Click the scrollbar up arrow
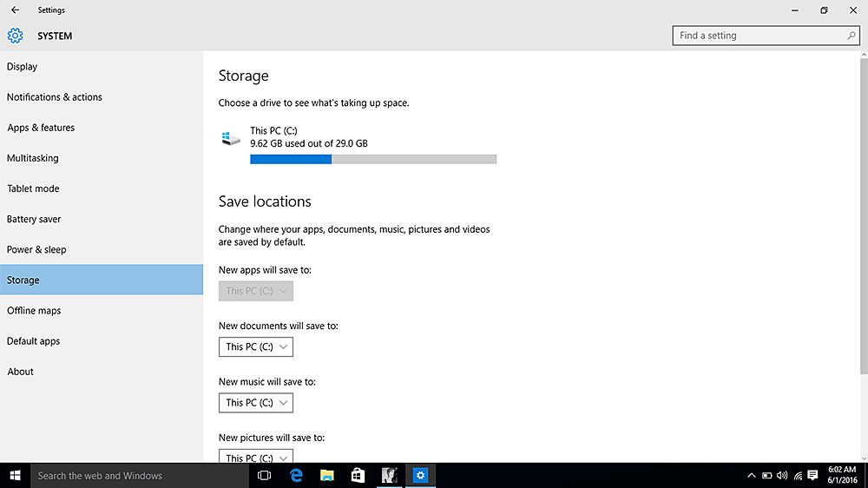 pyautogui.click(x=865, y=55)
